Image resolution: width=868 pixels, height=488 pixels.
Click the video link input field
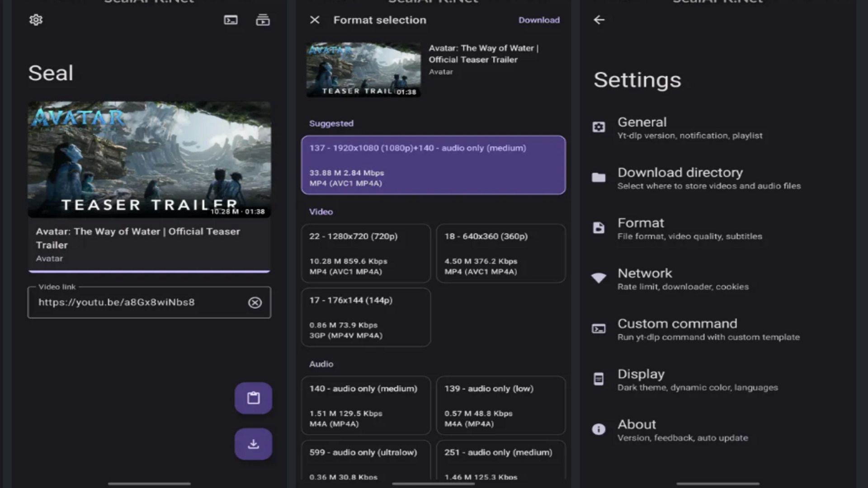click(136, 303)
